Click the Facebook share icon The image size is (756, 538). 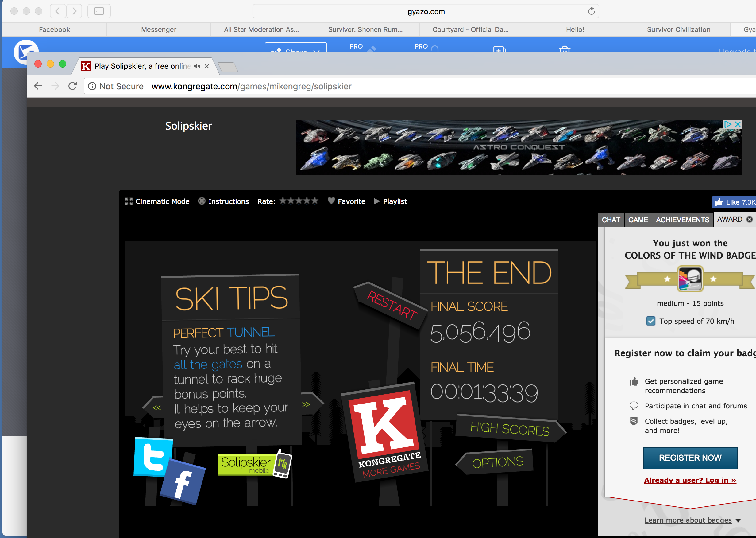(183, 482)
